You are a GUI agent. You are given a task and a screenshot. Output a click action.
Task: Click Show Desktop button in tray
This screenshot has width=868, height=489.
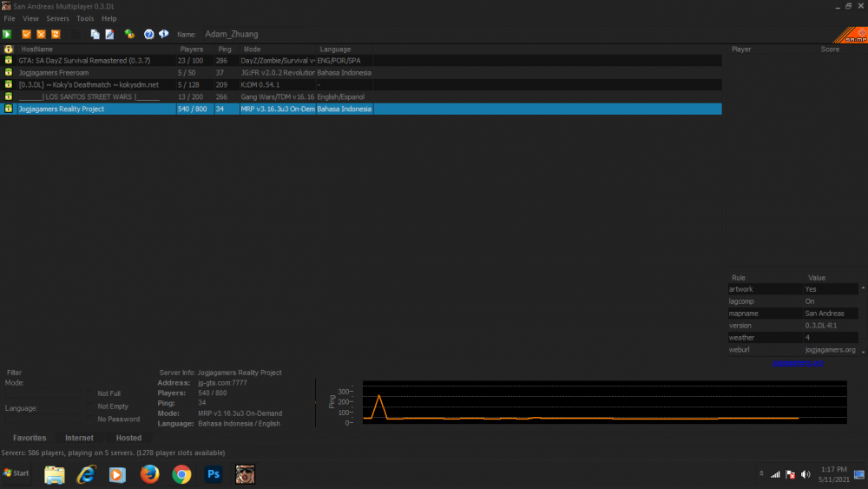(859, 474)
